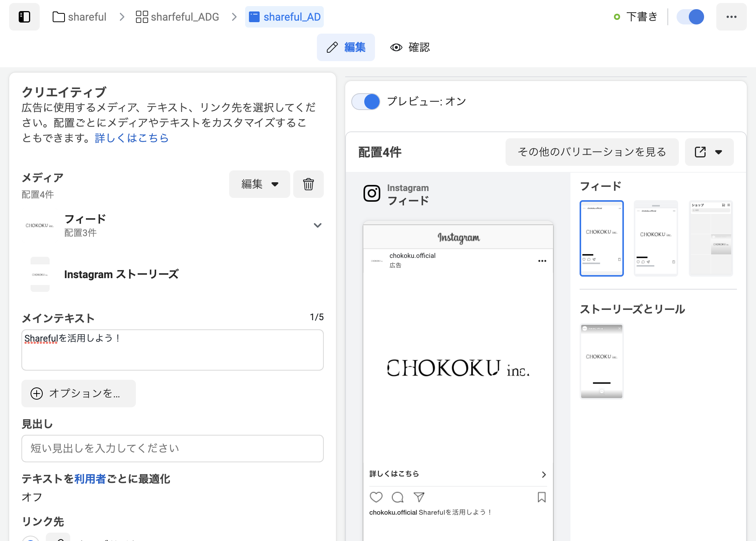Screen dimensions: 756x541
Task: Click the breadcrumb chevron after sharfeful_ADG
Action: [x=234, y=17]
